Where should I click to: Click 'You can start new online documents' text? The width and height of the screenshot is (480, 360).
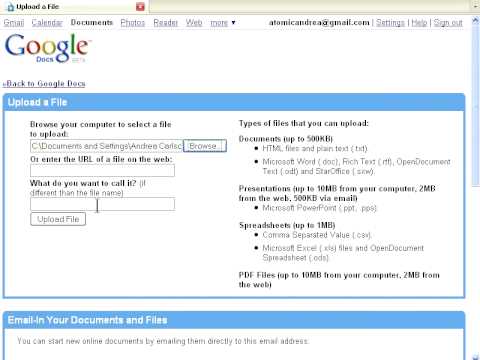163,341
